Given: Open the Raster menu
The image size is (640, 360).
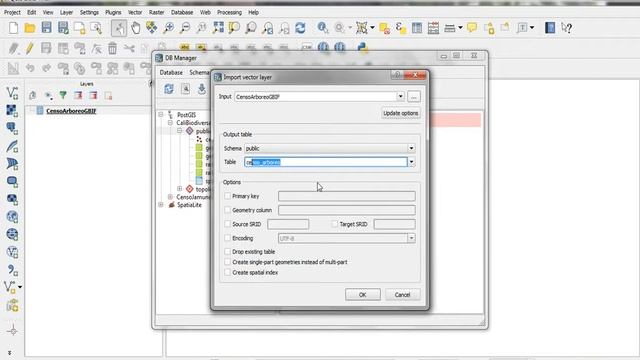Looking at the screenshot, I should click(x=156, y=12).
